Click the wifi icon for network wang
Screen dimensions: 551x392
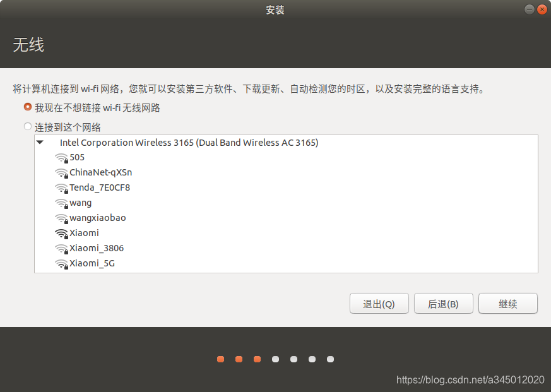(61, 203)
